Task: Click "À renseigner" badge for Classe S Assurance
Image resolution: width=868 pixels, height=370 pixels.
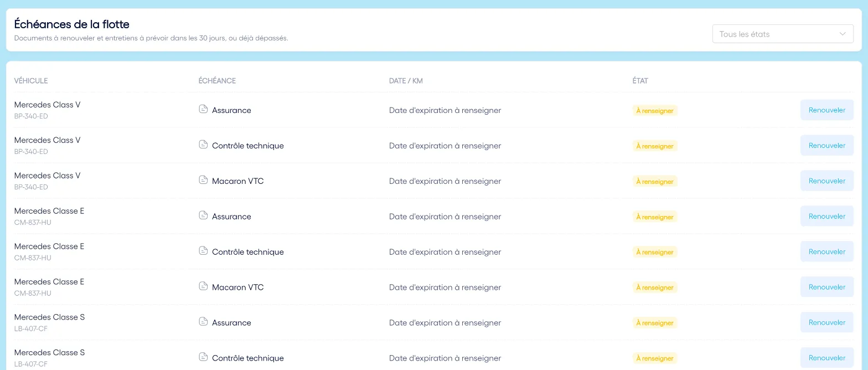Action: point(655,323)
